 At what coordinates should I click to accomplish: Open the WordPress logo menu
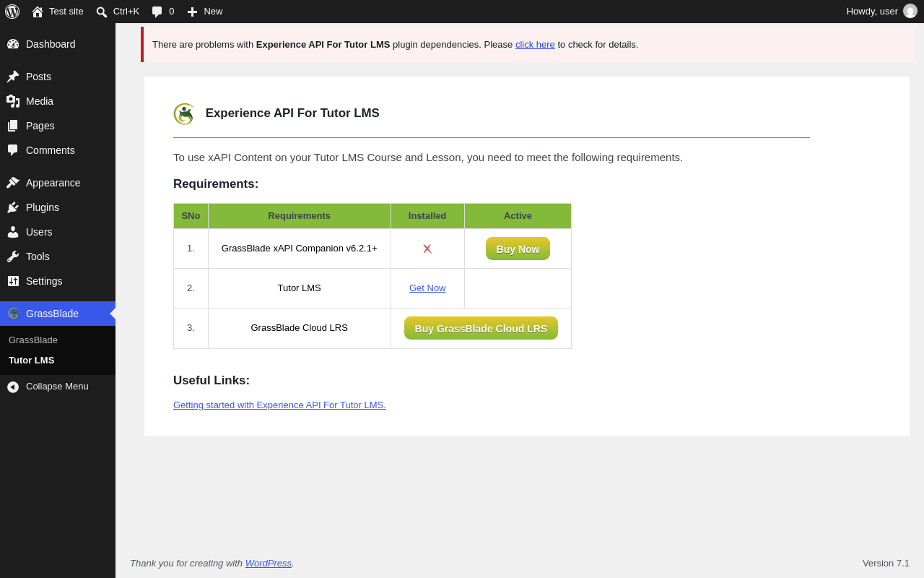(12, 12)
